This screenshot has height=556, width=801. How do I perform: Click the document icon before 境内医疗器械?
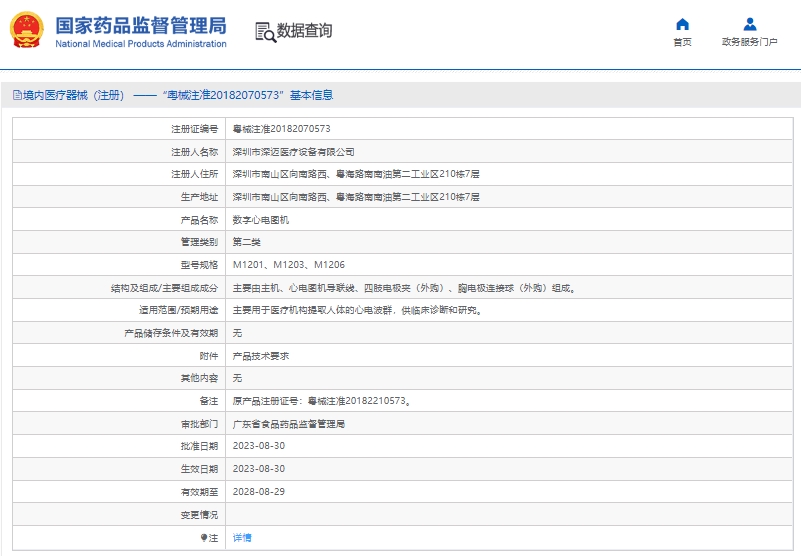[x=17, y=95]
